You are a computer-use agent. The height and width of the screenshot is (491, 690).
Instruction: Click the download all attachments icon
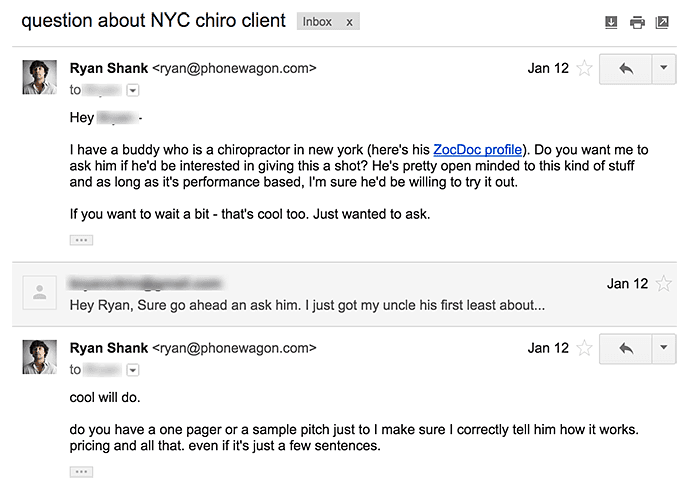pos(612,22)
